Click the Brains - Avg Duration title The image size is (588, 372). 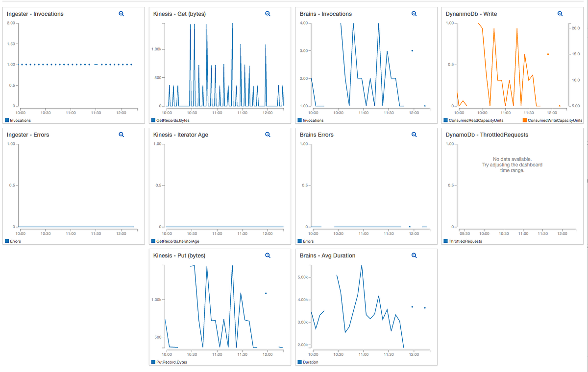pyautogui.click(x=328, y=256)
